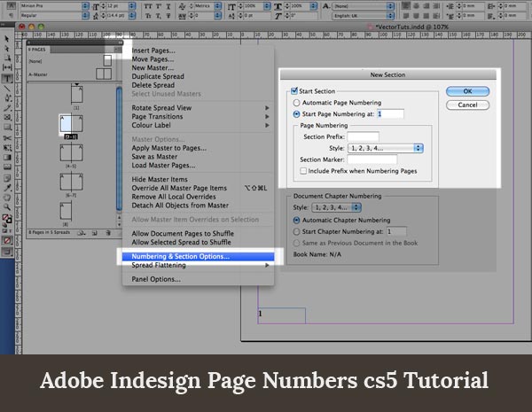Select the Gradient Swatch tool
Screen dimensions: 532x412
[7, 158]
